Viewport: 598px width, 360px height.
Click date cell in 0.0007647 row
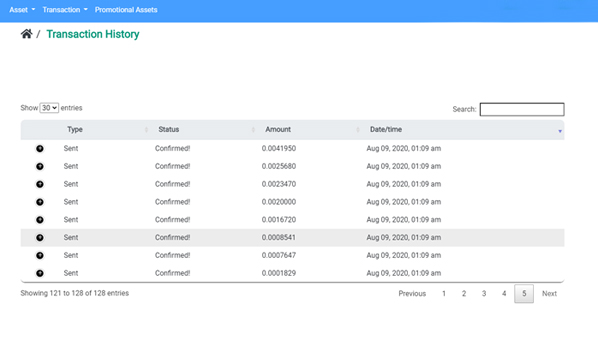[x=403, y=255]
